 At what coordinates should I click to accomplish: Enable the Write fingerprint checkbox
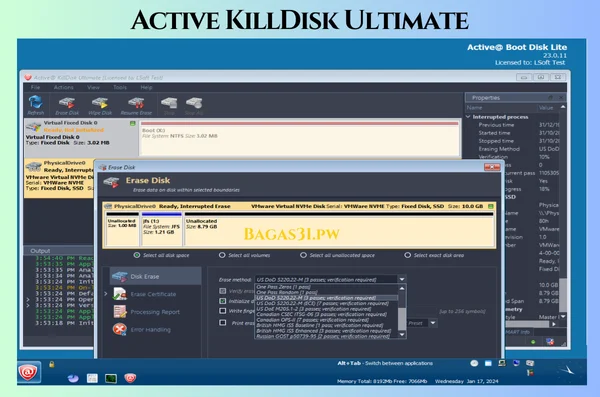tap(222, 311)
